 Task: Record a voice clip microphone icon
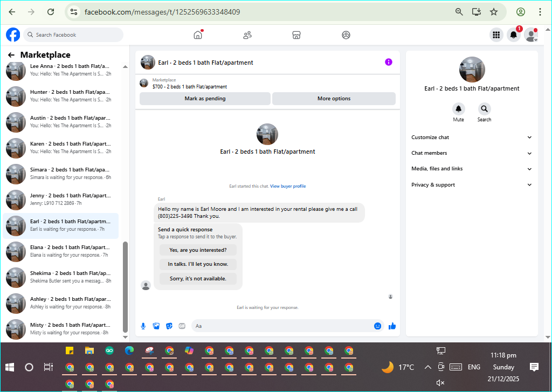[143, 326]
